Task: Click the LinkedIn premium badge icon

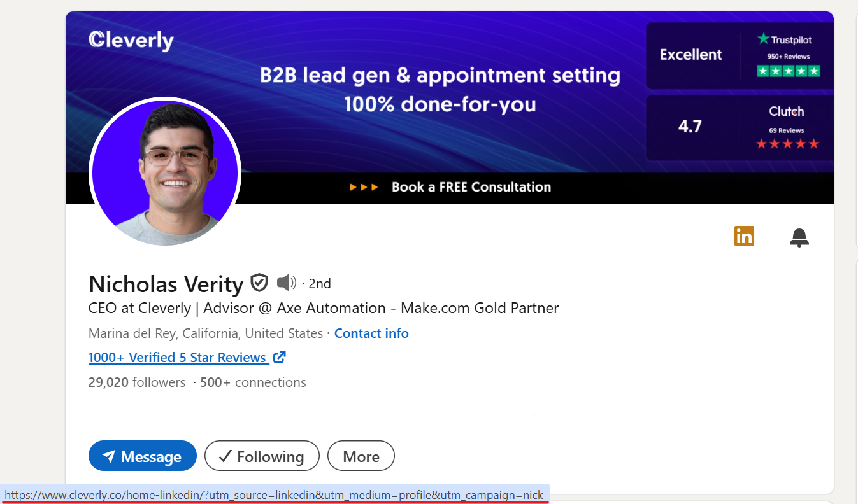Action: [744, 235]
